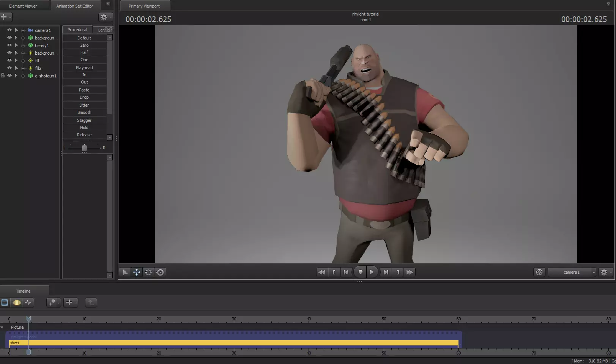Apply the Smooth preset
Screen dimensions: 616x364
coord(84,112)
